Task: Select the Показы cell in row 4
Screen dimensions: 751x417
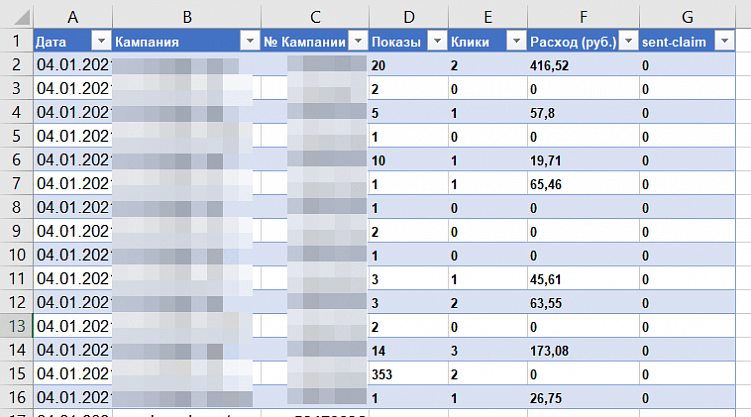Action: point(409,113)
